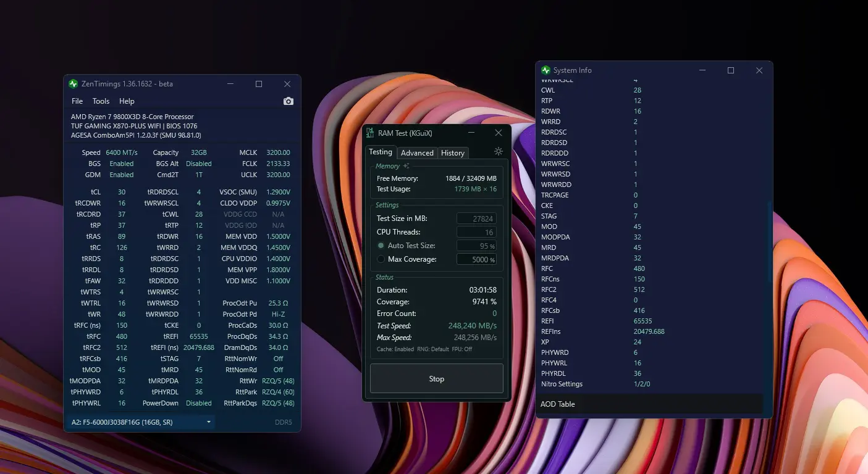Expand the AOD Table section in System Info
Viewport: 868px width, 474px height.
tap(649, 404)
